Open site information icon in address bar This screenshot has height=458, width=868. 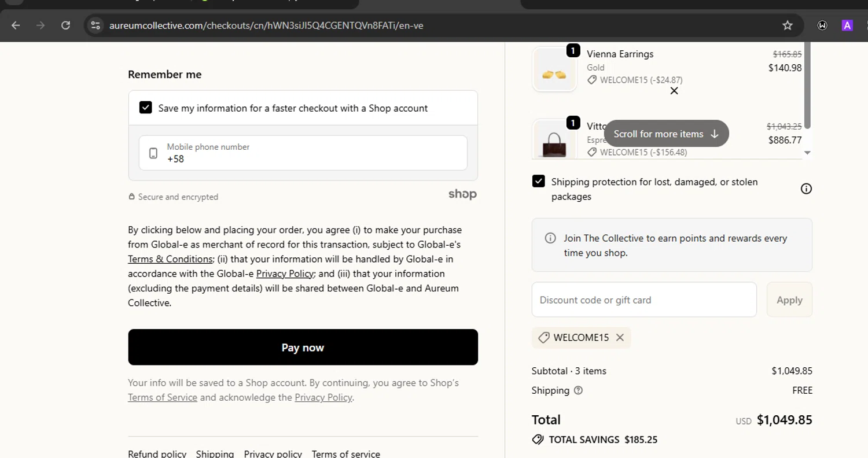96,25
